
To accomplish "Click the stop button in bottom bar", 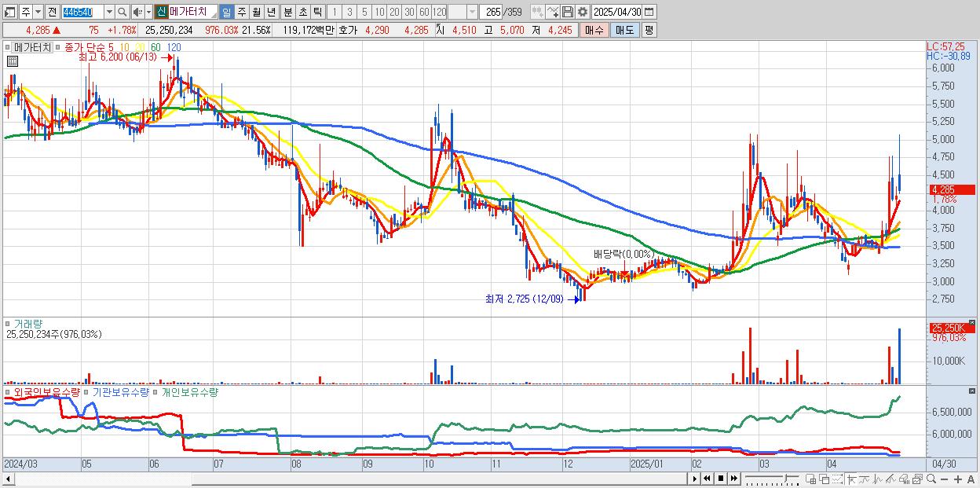I will click(x=721, y=479).
